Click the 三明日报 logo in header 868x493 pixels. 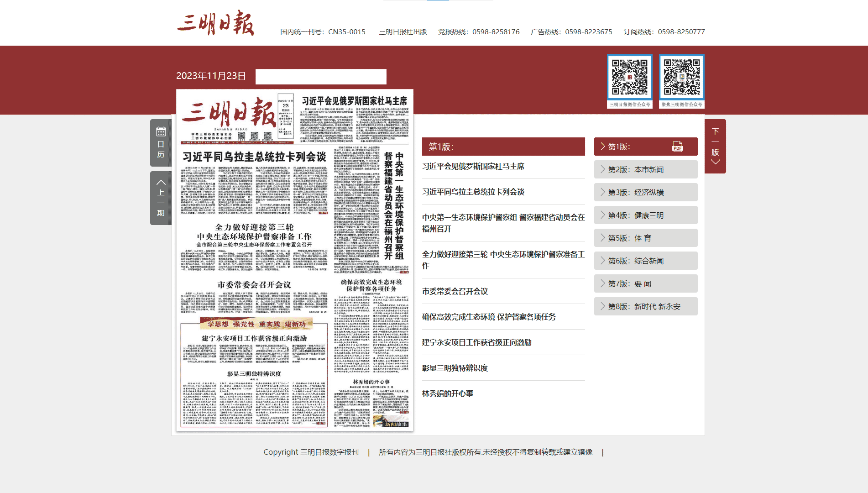tap(215, 23)
